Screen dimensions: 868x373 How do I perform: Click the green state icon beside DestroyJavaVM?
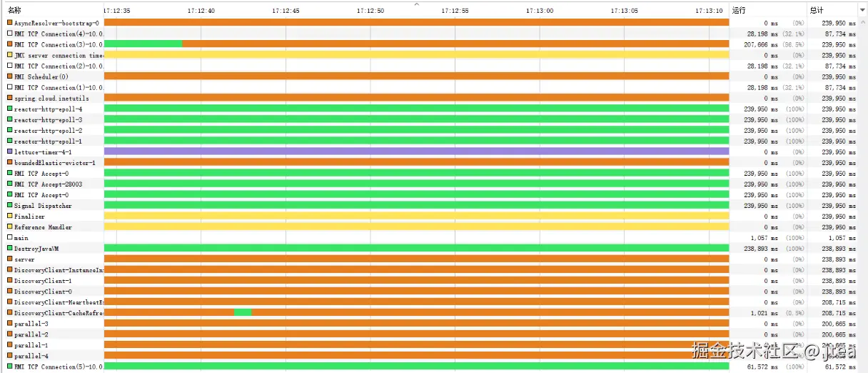(10, 248)
